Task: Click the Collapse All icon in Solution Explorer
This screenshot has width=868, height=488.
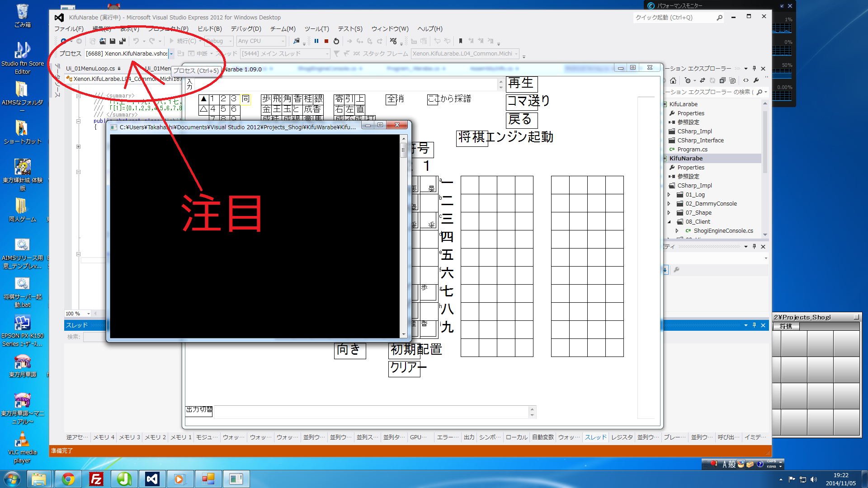Action: pyautogui.click(x=722, y=80)
